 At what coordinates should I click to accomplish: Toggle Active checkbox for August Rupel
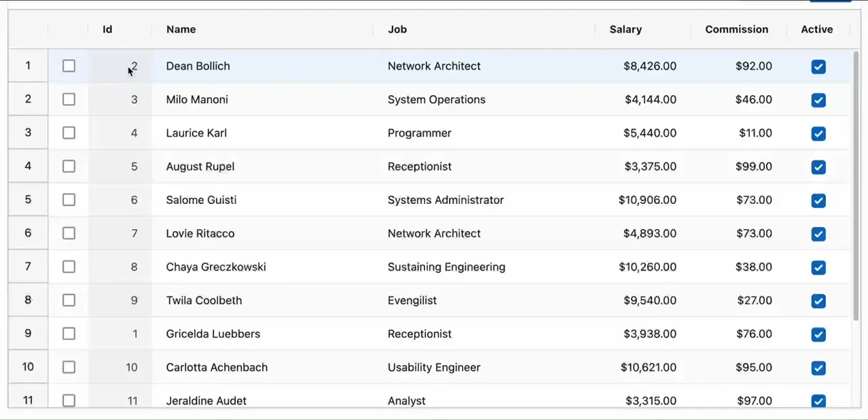click(818, 167)
